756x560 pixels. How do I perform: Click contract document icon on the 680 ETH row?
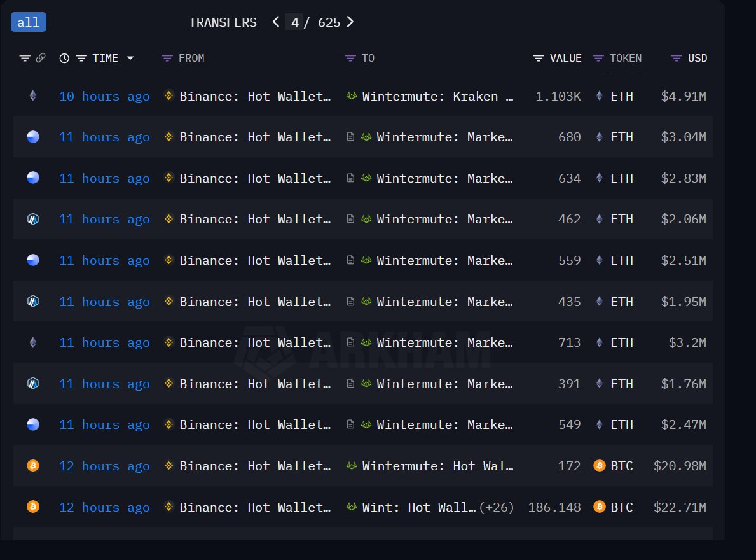pyautogui.click(x=350, y=137)
